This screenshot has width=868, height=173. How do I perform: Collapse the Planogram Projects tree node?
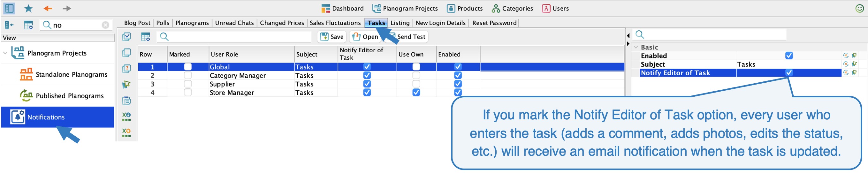pyautogui.click(x=5, y=53)
